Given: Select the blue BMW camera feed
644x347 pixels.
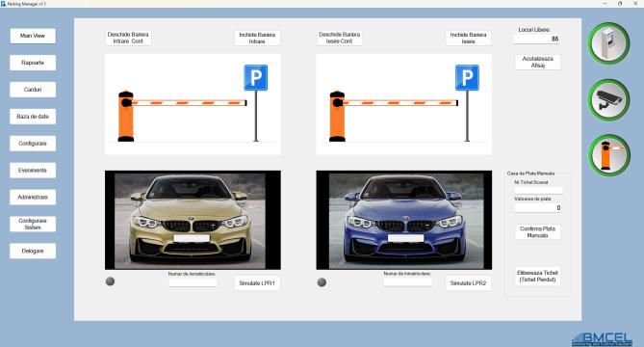Looking at the screenshot, I should pyautogui.click(x=403, y=220).
